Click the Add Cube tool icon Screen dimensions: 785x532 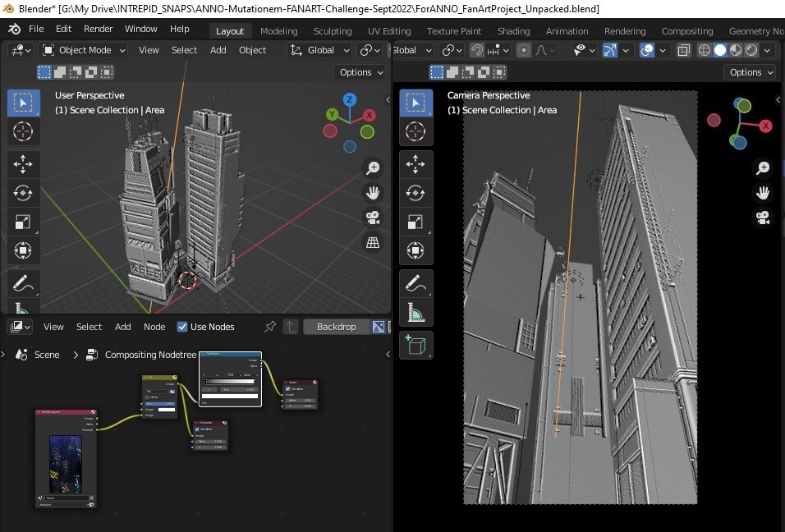coord(415,345)
